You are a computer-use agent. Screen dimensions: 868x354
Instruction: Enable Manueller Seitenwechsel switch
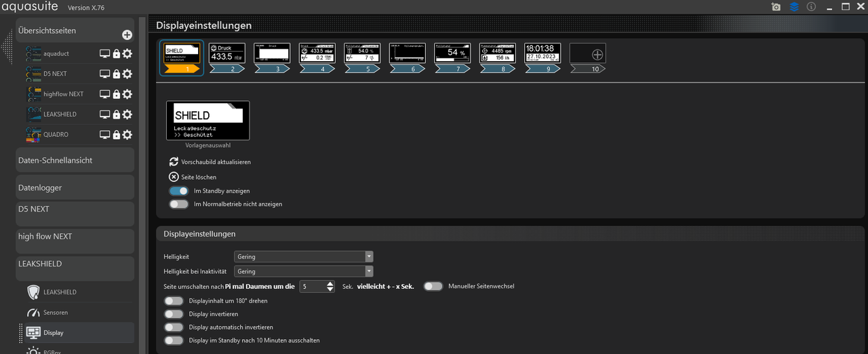[x=433, y=286]
